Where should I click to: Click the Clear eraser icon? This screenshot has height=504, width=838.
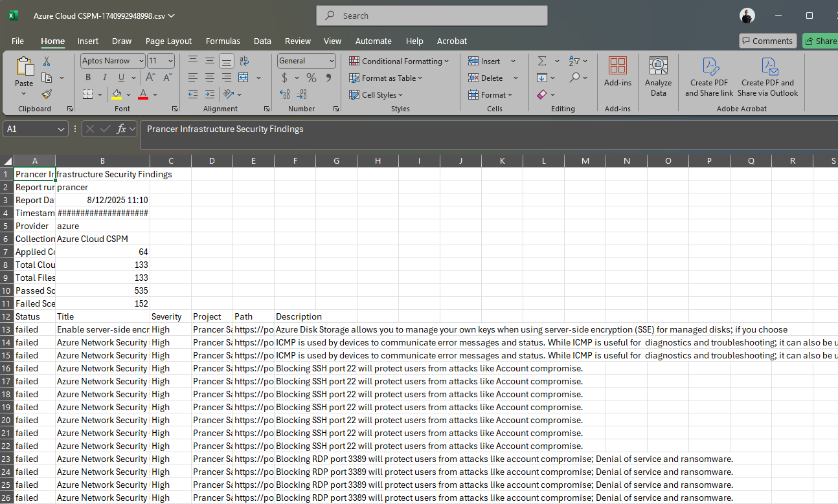tap(542, 94)
